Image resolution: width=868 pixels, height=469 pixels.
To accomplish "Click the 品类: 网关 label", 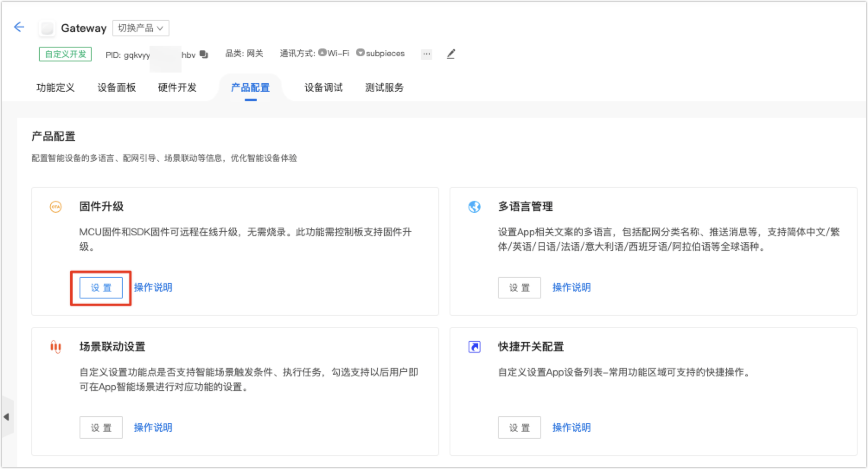I will 244,53.
